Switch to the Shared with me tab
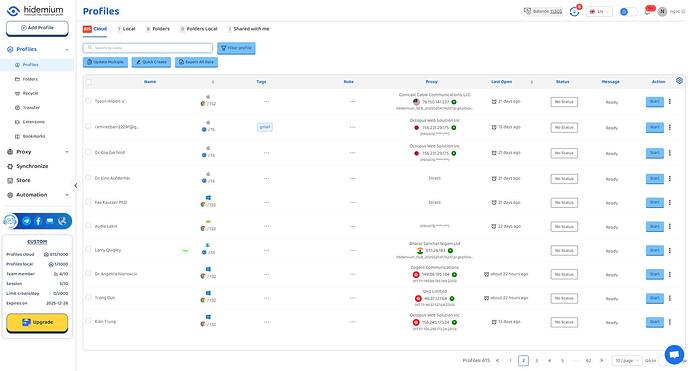This screenshot has width=690, height=371. tap(249, 29)
